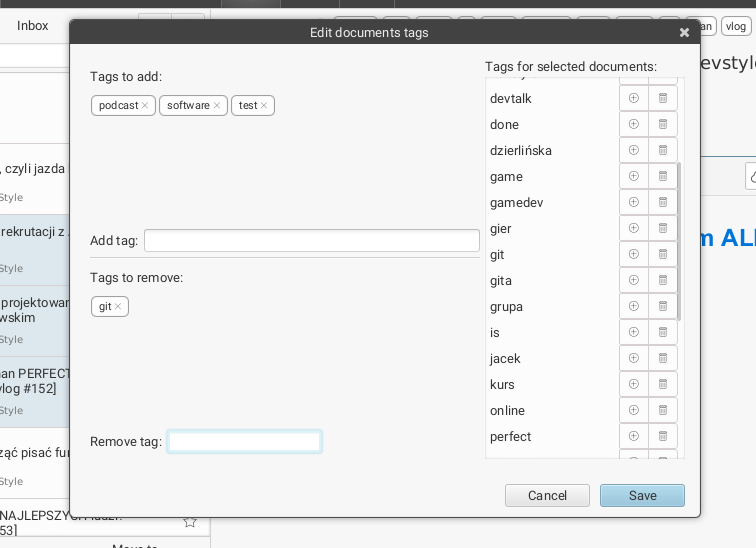This screenshot has width=756, height=548.
Task: Click the trash icon next to done
Action: (662, 124)
